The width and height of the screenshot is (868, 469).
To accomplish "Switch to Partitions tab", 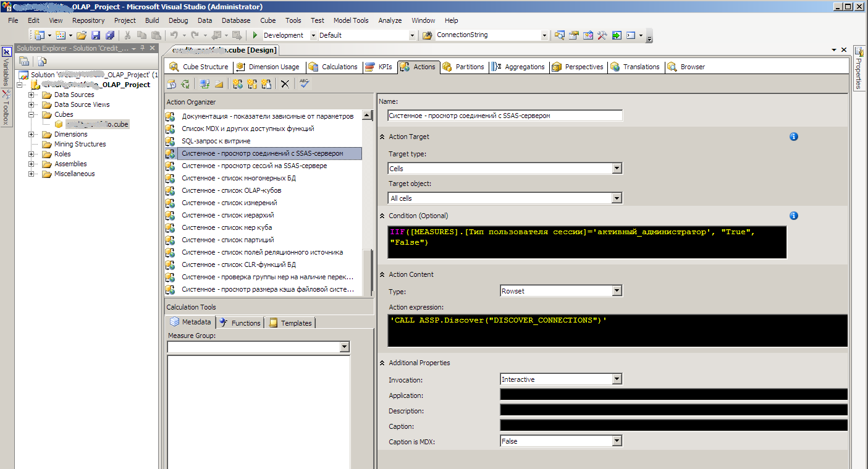I will coord(464,67).
